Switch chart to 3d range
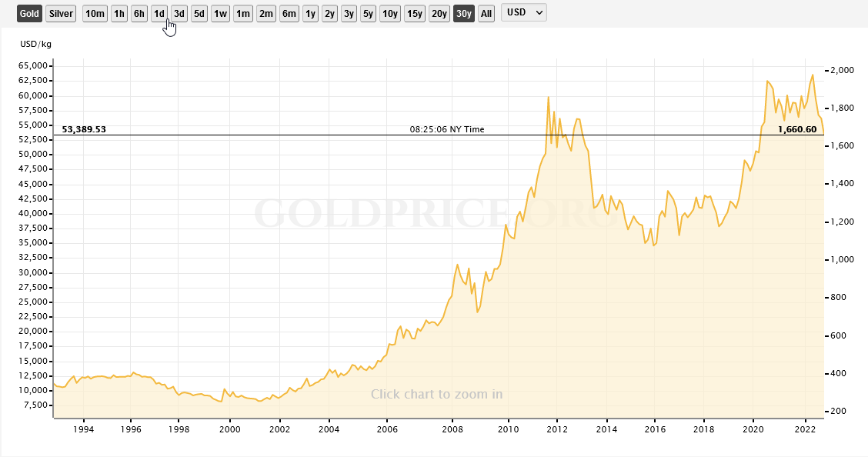This screenshot has width=868, height=457. pyautogui.click(x=179, y=13)
